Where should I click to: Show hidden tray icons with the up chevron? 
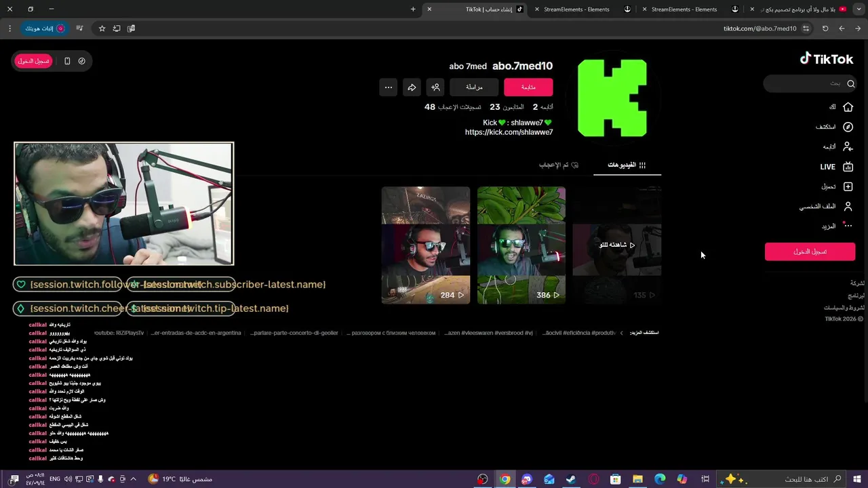click(134, 479)
